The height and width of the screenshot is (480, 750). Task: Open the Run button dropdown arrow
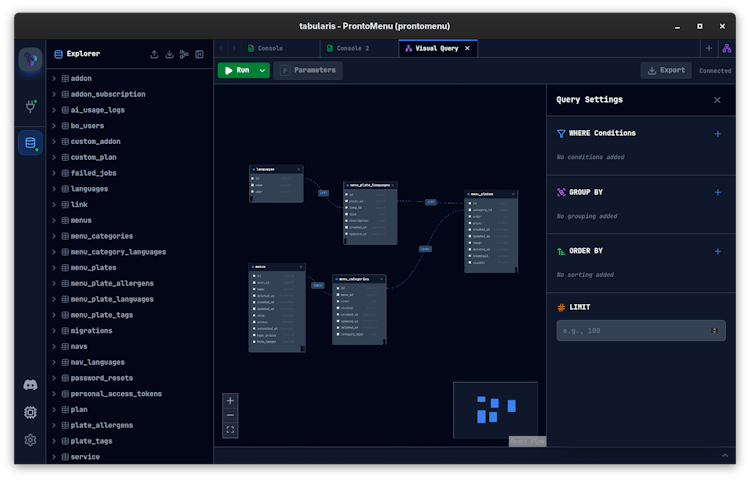click(x=263, y=70)
